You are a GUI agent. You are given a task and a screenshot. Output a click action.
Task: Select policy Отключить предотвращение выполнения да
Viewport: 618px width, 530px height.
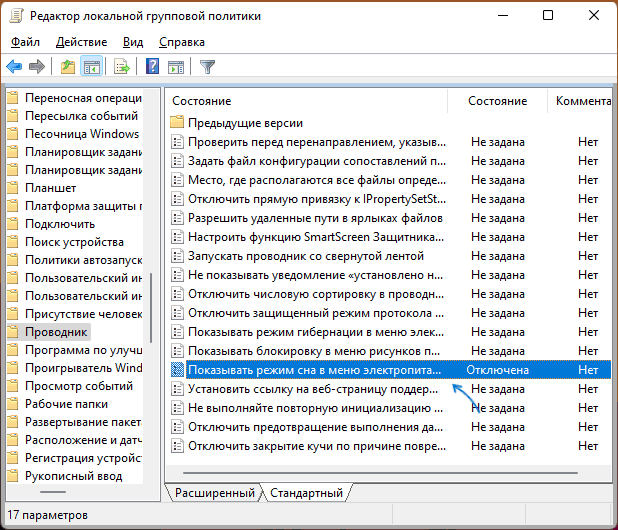pos(316,427)
